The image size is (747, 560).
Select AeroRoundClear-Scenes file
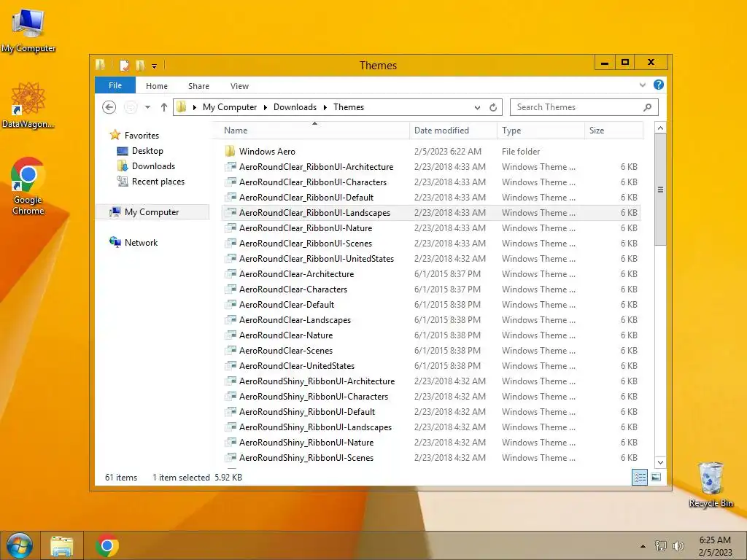(x=431, y=351)
